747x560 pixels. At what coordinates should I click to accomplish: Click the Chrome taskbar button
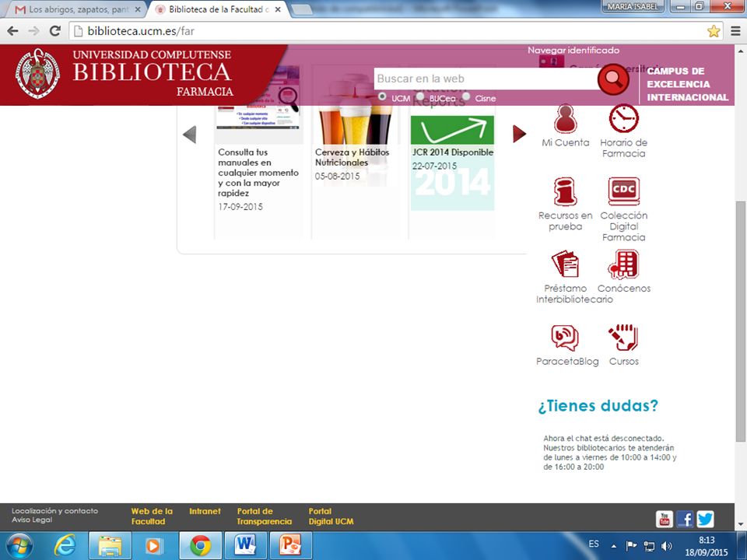(200, 546)
